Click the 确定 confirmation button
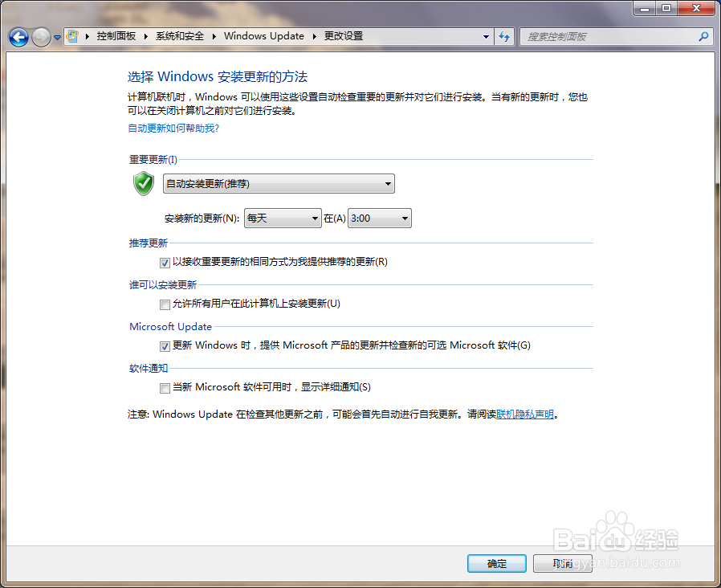This screenshot has height=588, width=721. click(496, 563)
